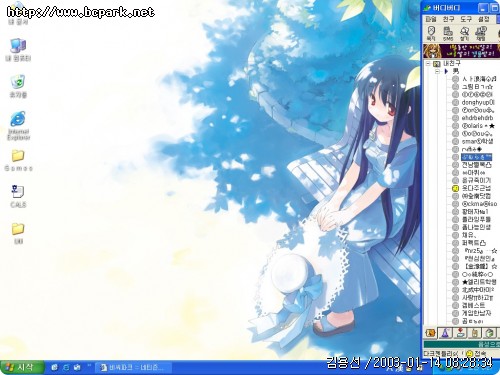This screenshot has width=500, height=375.
Task: Click the yellow online buddy status icon
Action: point(456,188)
